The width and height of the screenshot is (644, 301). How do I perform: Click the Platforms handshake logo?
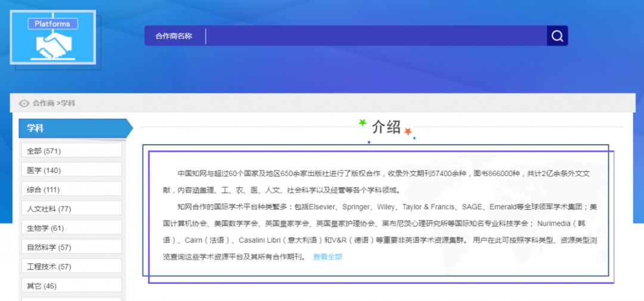pyautogui.click(x=53, y=38)
